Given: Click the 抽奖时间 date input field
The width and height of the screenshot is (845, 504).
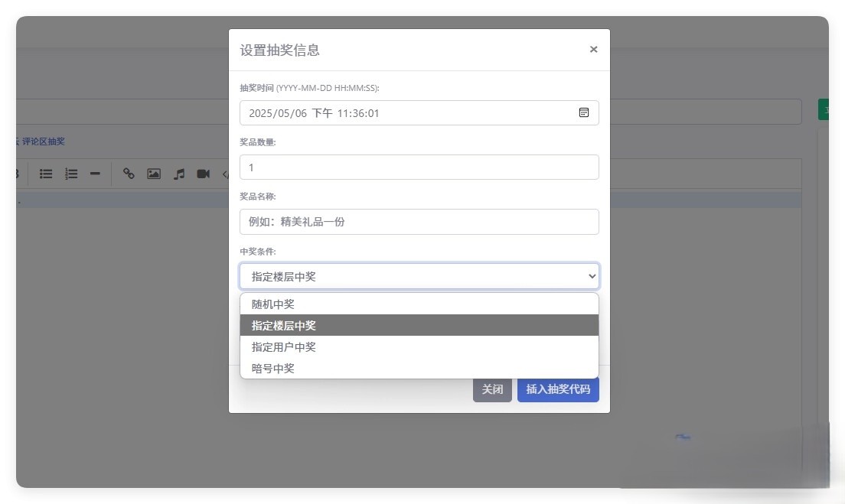Looking at the screenshot, I should [419, 113].
